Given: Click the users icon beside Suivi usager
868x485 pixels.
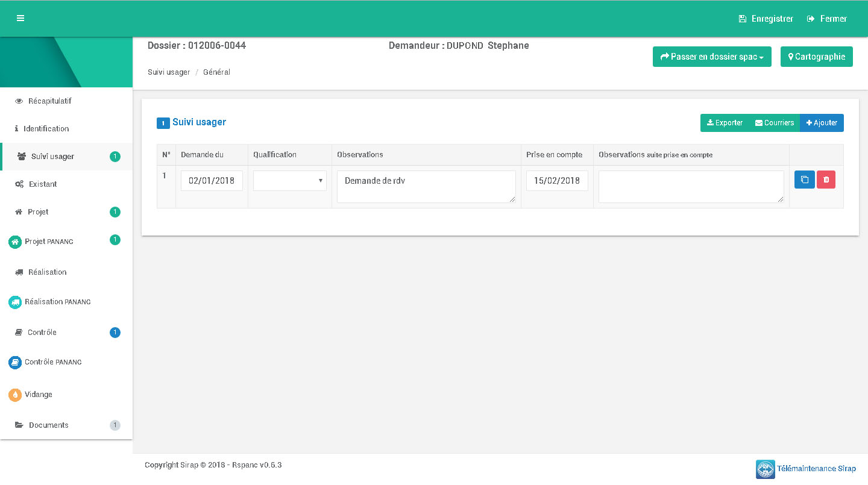Looking at the screenshot, I should click(x=22, y=157).
